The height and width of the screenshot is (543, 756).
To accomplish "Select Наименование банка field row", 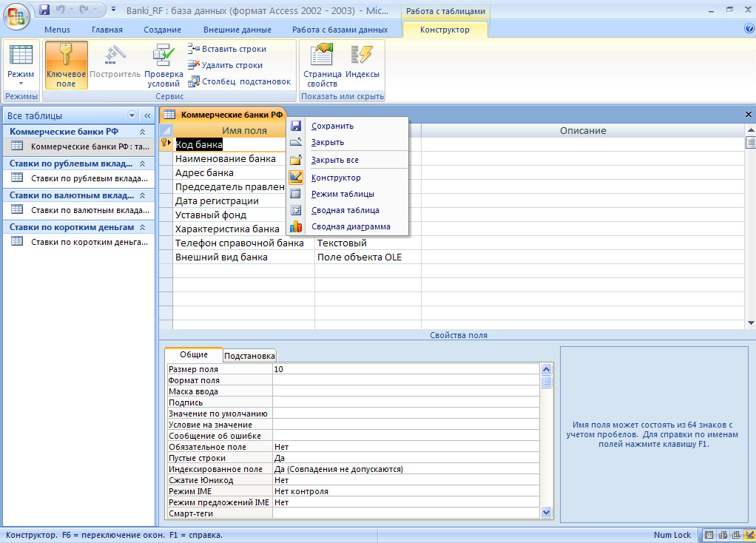I will [225, 158].
